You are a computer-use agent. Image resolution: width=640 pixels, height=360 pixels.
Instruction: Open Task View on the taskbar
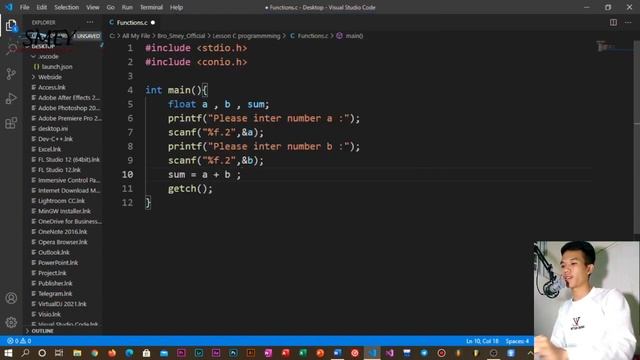pos(59,353)
